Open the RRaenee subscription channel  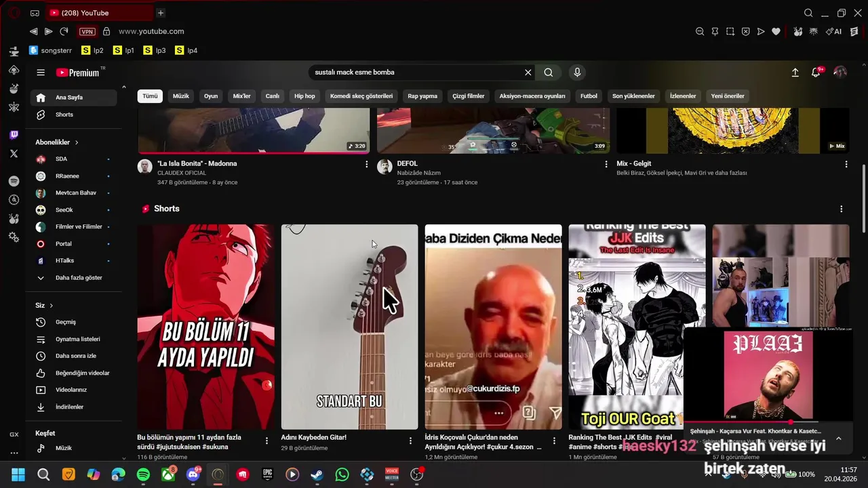[x=73, y=176]
